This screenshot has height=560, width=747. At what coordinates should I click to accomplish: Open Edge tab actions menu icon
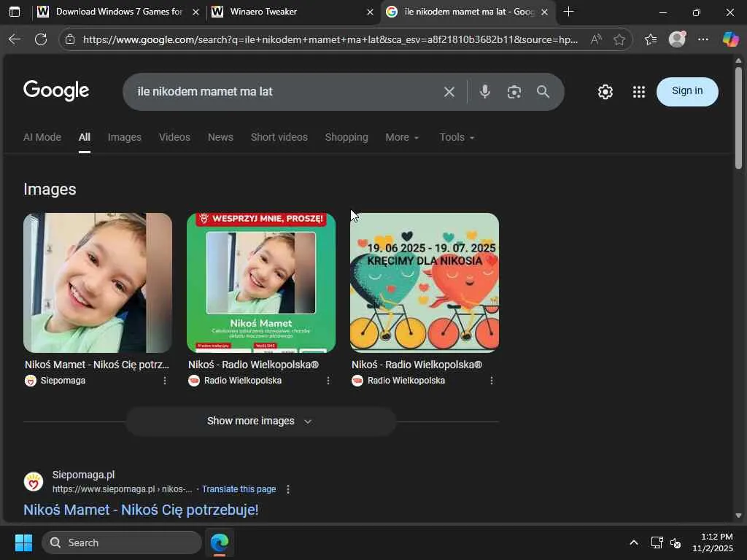pyautogui.click(x=15, y=12)
